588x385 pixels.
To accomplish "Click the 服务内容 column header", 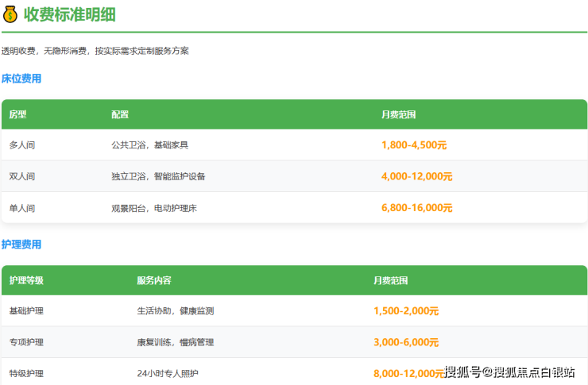I will tap(153, 280).
